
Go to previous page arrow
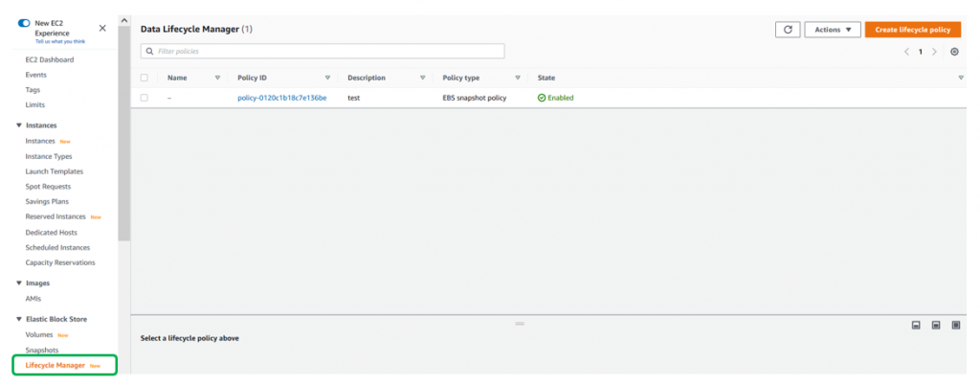click(x=906, y=52)
